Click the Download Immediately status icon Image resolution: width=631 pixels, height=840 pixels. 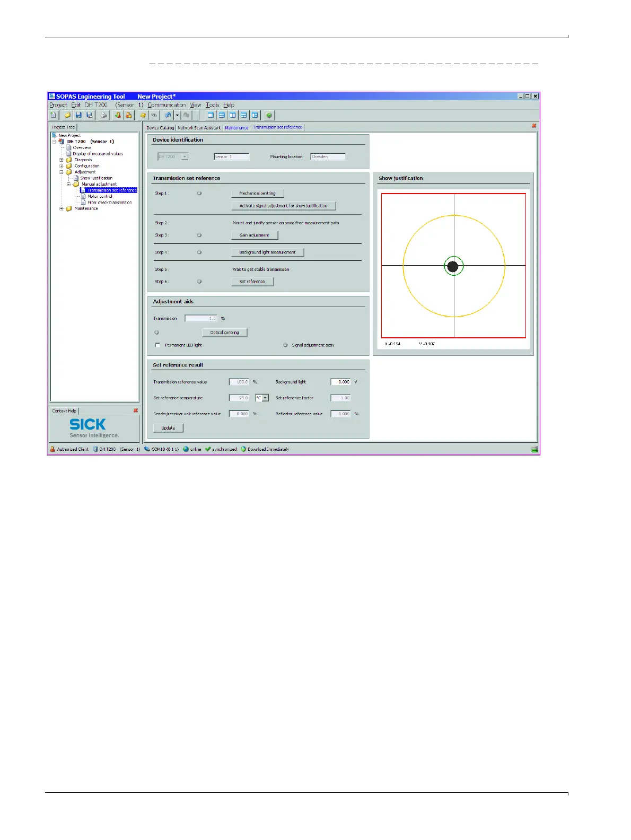tap(243, 449)
